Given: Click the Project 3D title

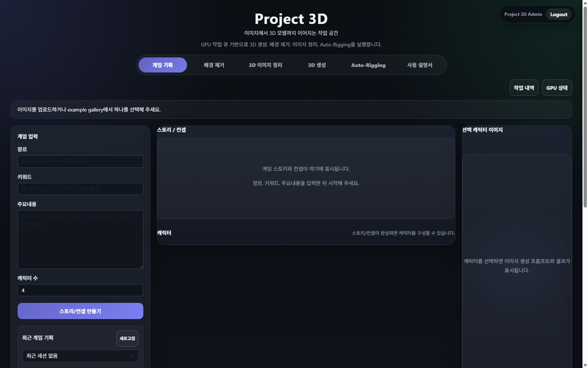Looking at the screenshot, I should tap(291, 19).
